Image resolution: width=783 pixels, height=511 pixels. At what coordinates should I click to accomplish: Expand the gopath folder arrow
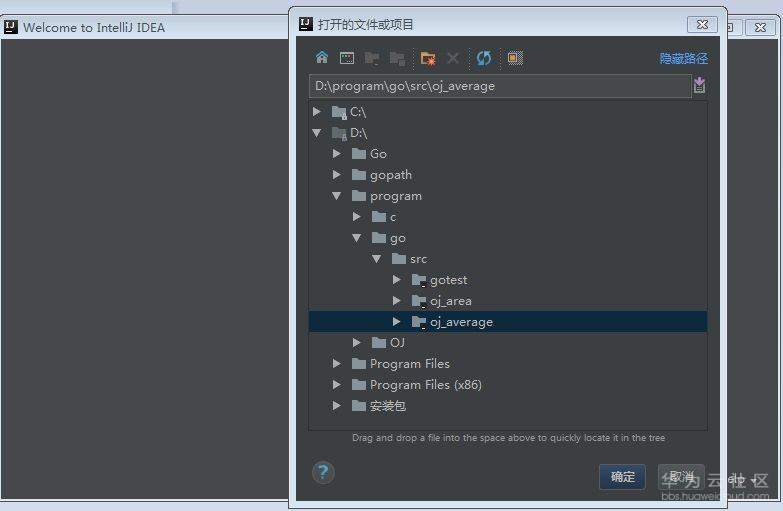point(337,175)
